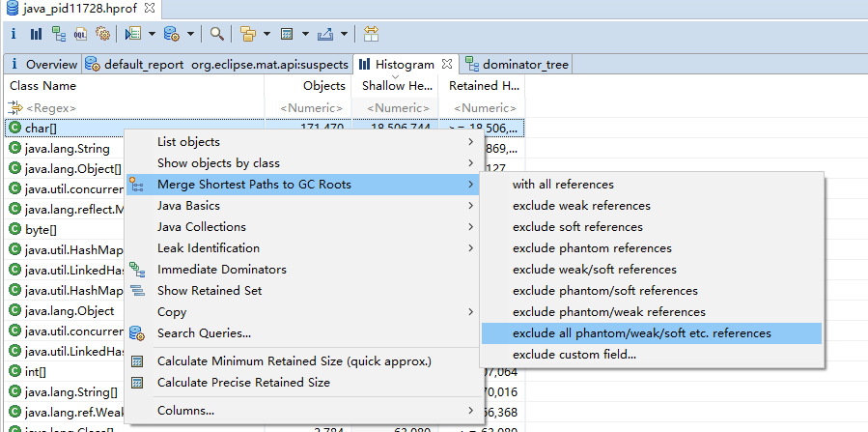Click the Compare to another heap dump icon
This screenshot has height=432, width=868.
[x=371, y=35]
